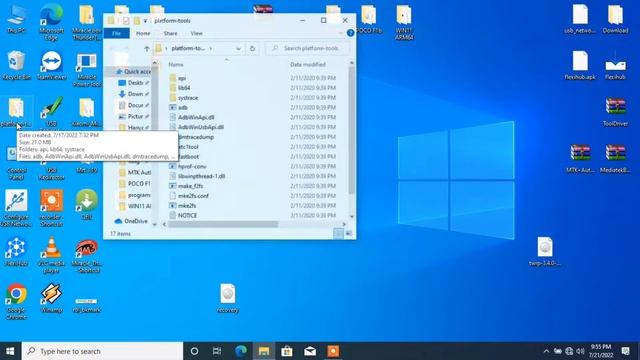Image resolution: width=640 pixels, height=360 pixels.
Task: Open the notification center icon
Action: pyautogui.click(x=625, y=351)
